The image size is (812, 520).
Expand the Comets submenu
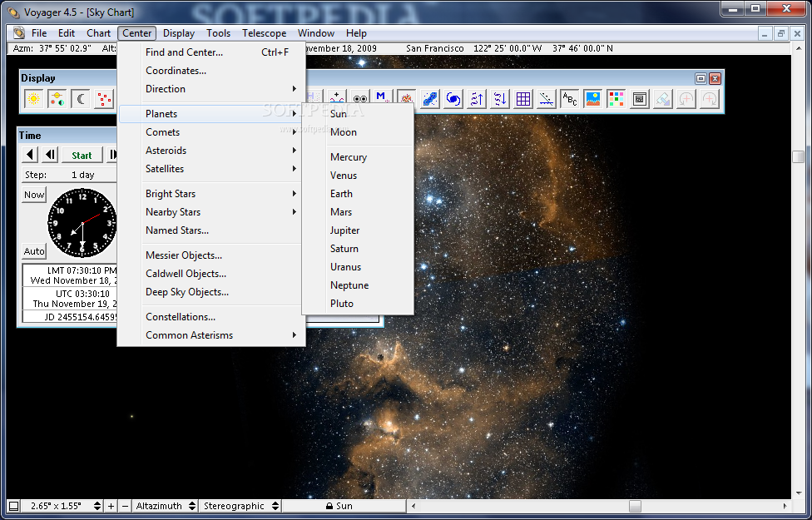point(211,132)
